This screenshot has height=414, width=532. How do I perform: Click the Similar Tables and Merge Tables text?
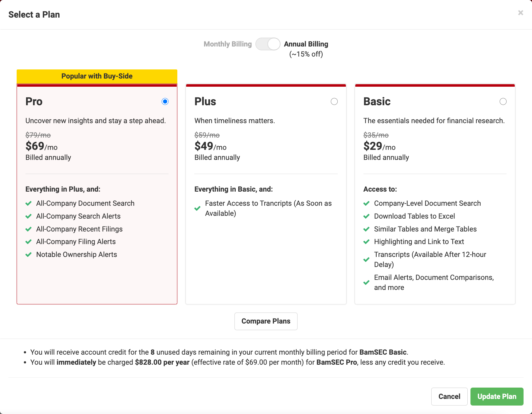(x=425, y=229)
